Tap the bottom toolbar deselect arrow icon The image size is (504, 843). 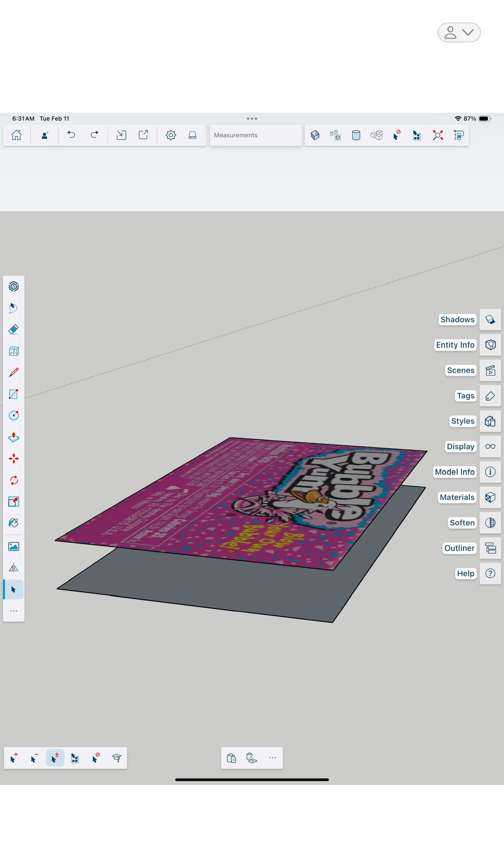point(96,758)
